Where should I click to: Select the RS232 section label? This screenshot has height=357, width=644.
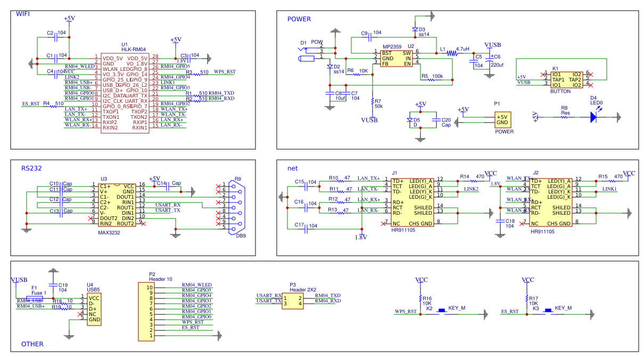click(31, 168)
